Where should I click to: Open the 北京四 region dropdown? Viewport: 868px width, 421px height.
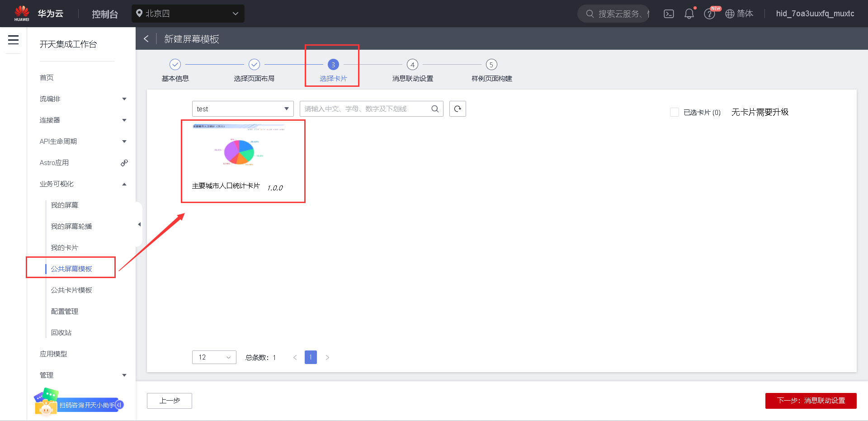point(188,14)
